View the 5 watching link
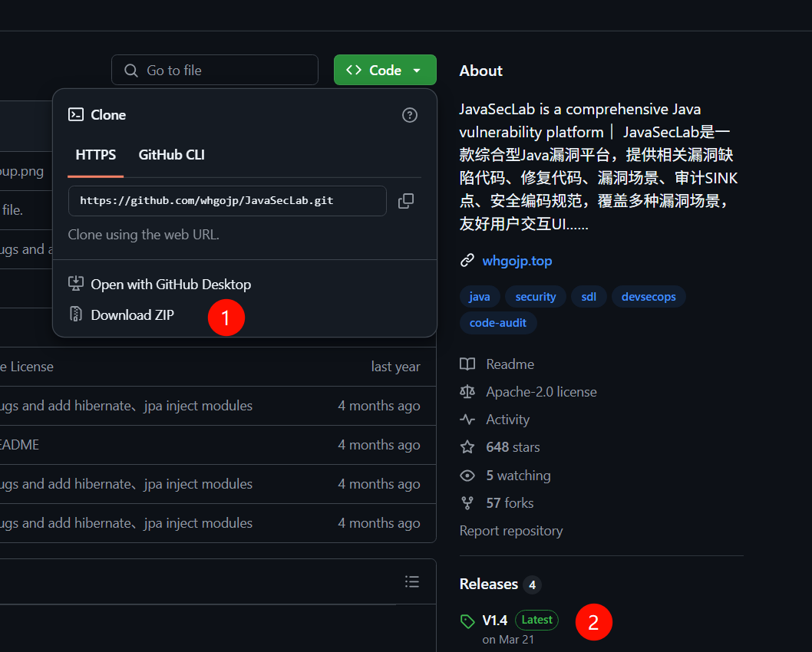Screen dimensions: 812x652 (518, 475)
